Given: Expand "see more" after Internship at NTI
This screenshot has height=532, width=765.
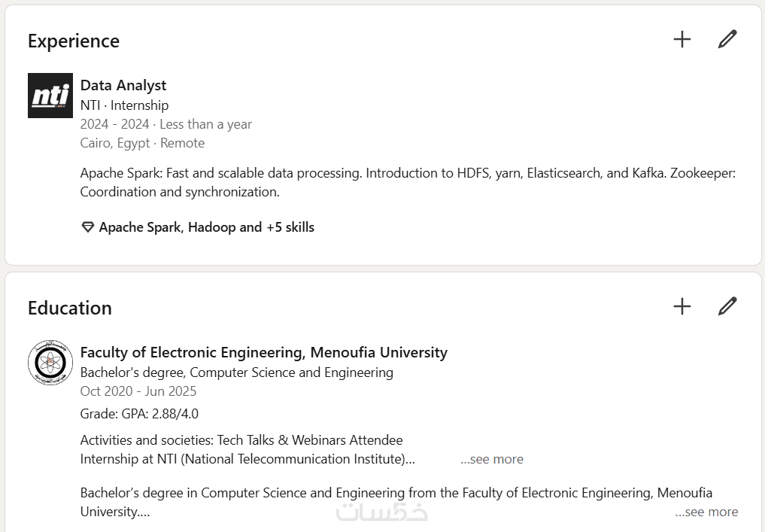Looking at the screenshot, I should (492, 459).
